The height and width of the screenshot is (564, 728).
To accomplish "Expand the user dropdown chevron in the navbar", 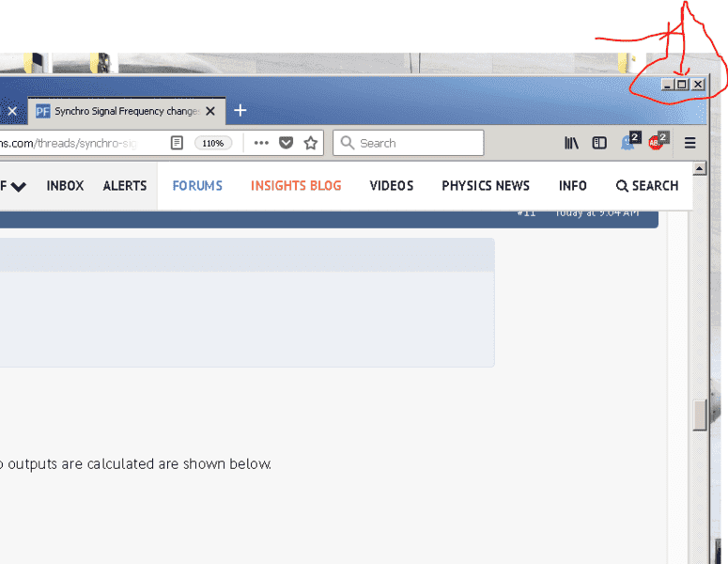I will click(x=19, y=187).
